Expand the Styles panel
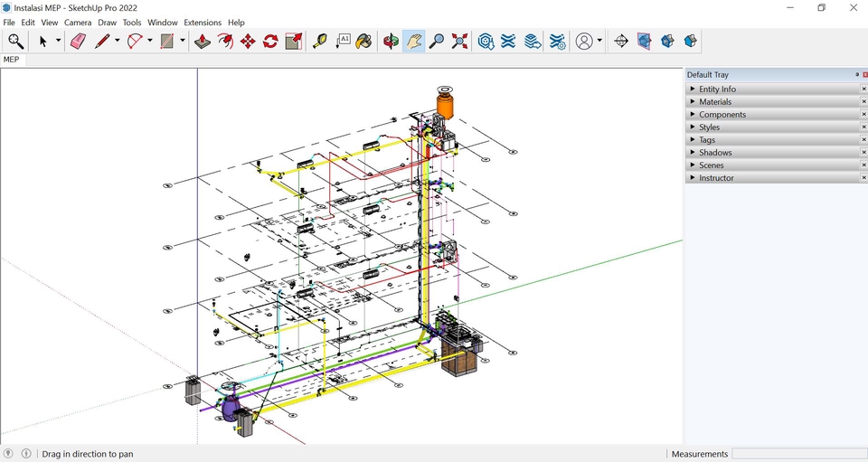The image size is (868, 462). (773, 127)
